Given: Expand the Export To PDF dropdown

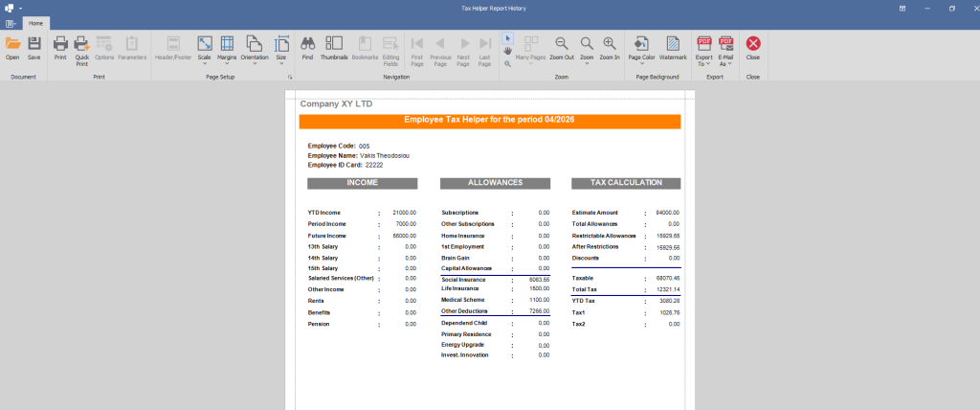Looking at the screenshot, I should [703, 51].
